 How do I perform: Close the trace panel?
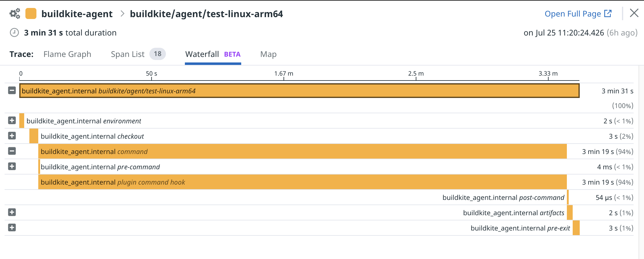634,13
